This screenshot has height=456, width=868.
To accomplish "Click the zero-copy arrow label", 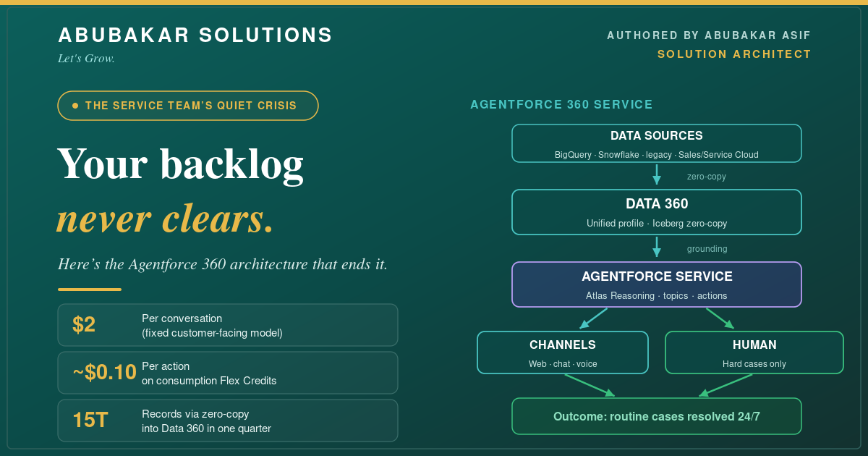I will coord(707,177).
